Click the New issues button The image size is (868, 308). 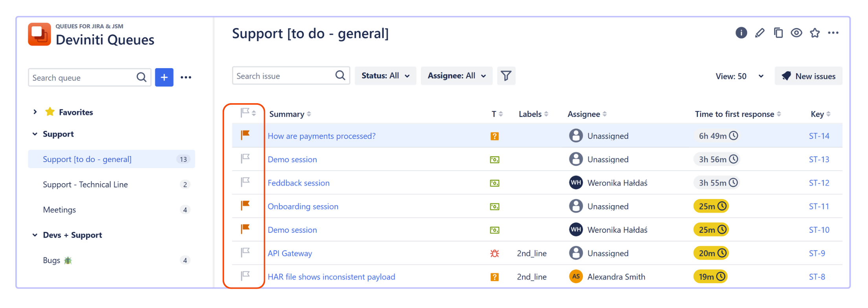pos(809,76)
